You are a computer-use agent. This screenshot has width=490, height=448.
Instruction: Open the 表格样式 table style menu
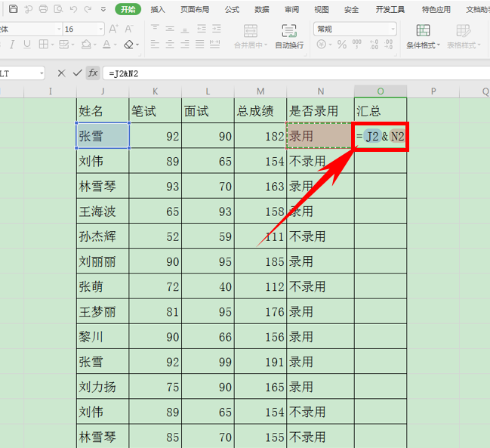tap(464, 36)
